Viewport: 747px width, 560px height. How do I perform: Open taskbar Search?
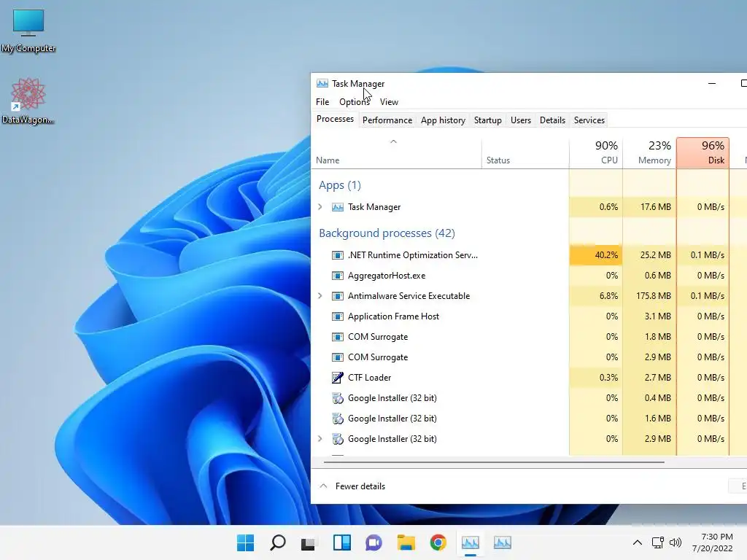tap(277, 542)
